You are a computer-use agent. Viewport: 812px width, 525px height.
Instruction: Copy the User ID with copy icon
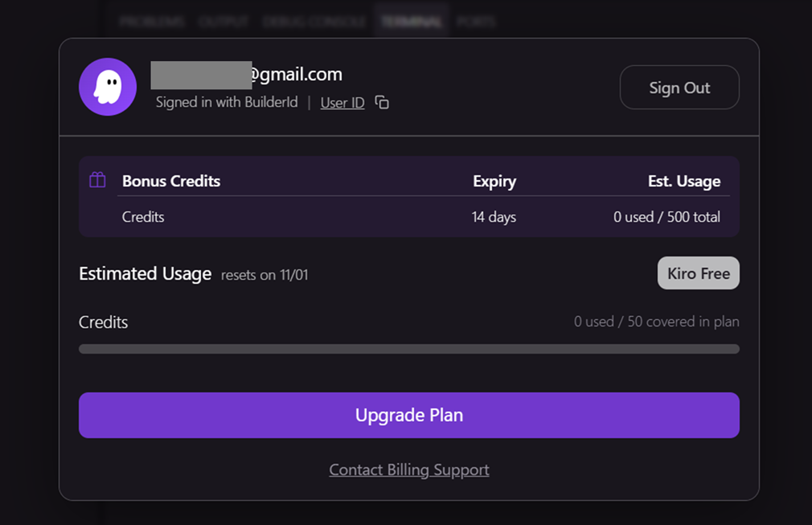pyautogui.click(x=383, y=103)
